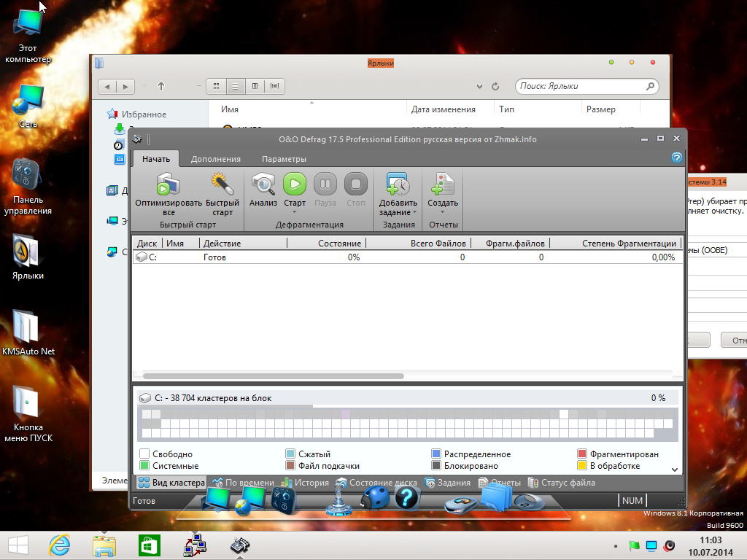This screenshot has width=747, height=560.
Task: Open the O&O Defrag help question mark
Action: (x=676, y=157)
